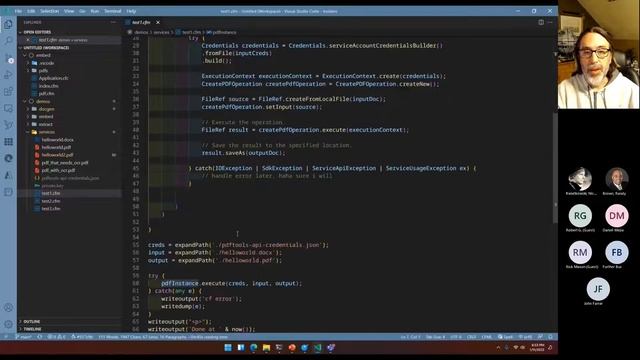Click the Windows Start button
The width and height of the screenshot is (640, 360).
pos(228,348)
